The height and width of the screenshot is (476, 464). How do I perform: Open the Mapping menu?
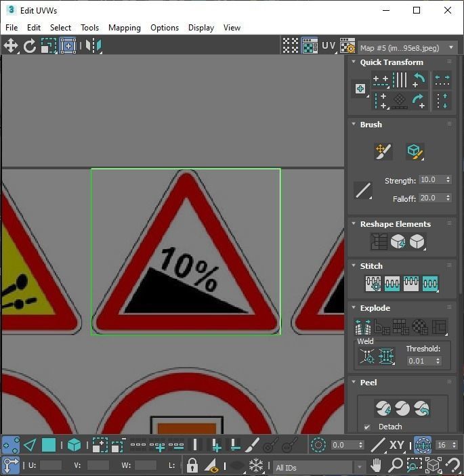point(125,28)
